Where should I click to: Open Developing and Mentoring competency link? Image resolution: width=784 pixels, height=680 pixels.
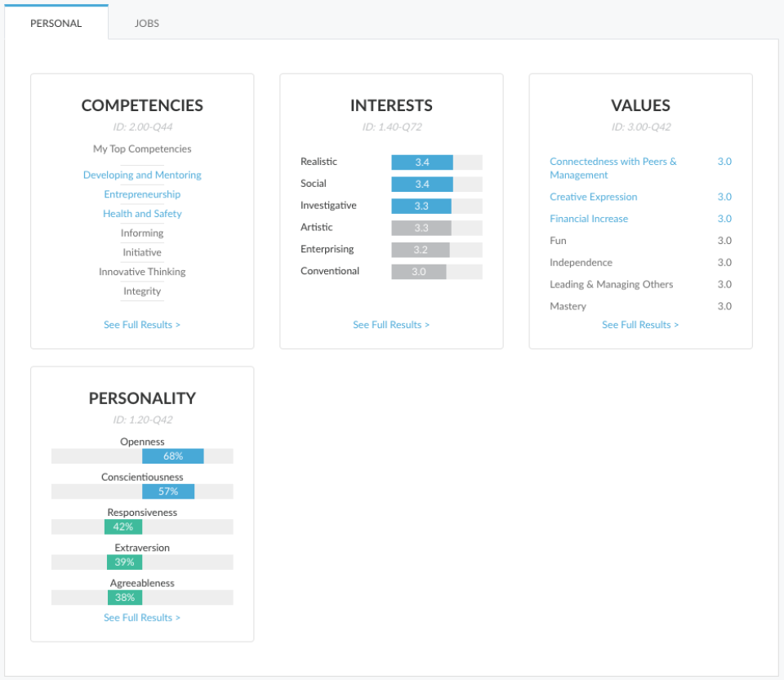[x=142, y=175]
